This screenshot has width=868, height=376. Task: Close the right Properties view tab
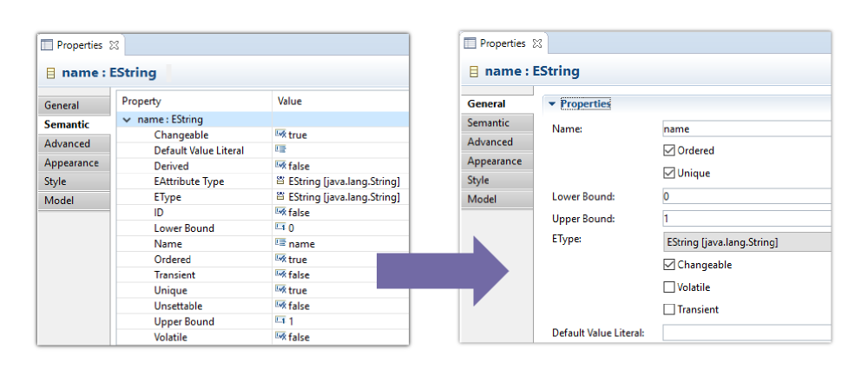(x=537, y=43)
